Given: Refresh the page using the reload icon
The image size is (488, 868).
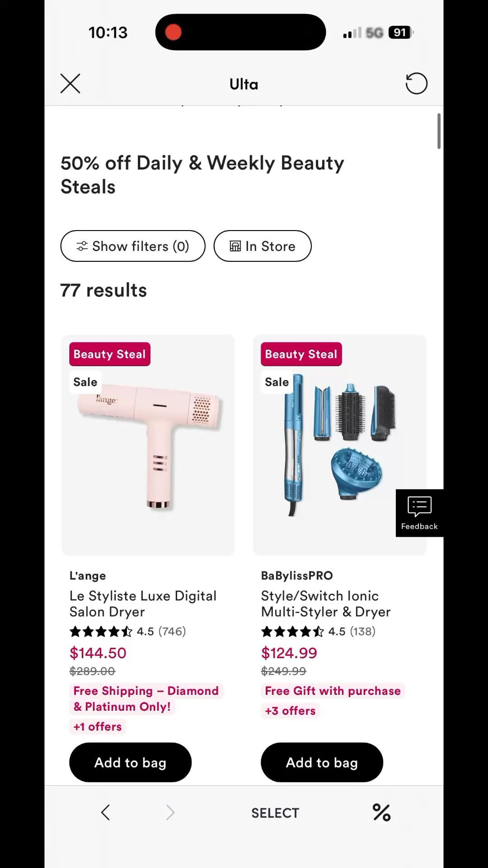Looking at the screenshot, I should point(416,84).
